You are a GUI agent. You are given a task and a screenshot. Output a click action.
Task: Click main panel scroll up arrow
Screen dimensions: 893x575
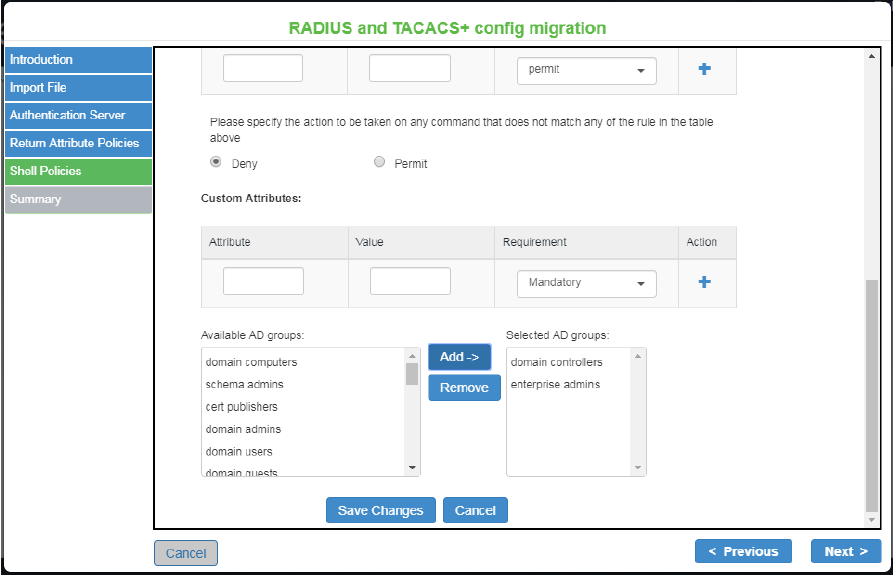coord(871,56)
